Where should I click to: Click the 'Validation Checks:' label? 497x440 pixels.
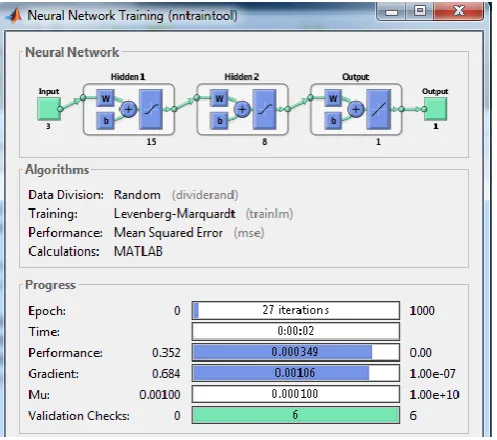(79, 416)
